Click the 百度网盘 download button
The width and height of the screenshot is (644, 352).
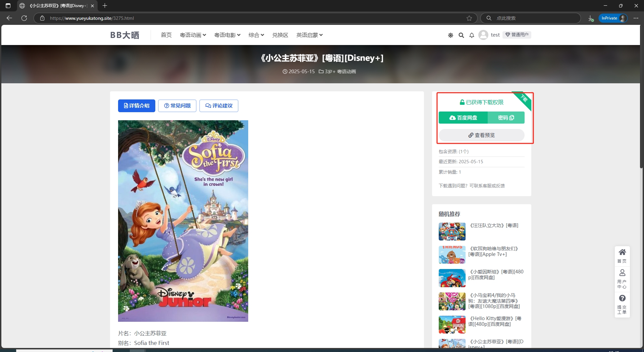(463, 118)
